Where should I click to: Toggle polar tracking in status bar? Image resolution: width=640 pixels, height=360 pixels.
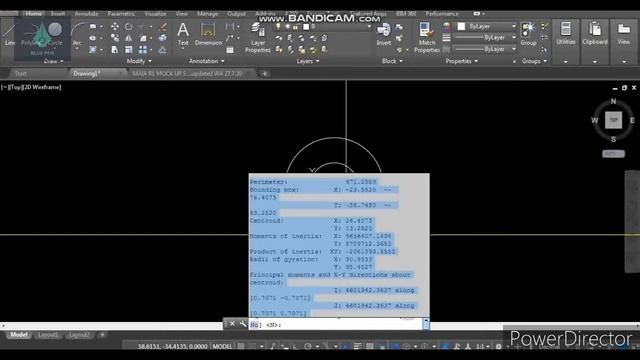(308, 346)
